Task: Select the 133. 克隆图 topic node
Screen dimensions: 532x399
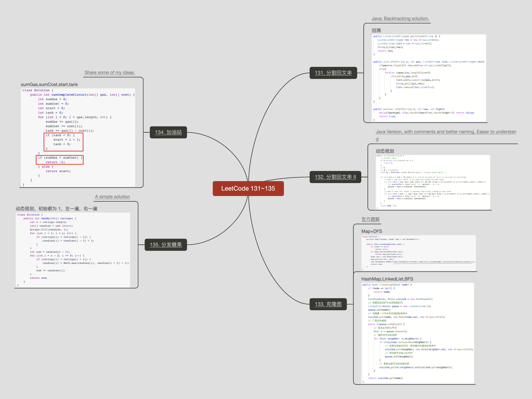Action: tap(328, 304)
